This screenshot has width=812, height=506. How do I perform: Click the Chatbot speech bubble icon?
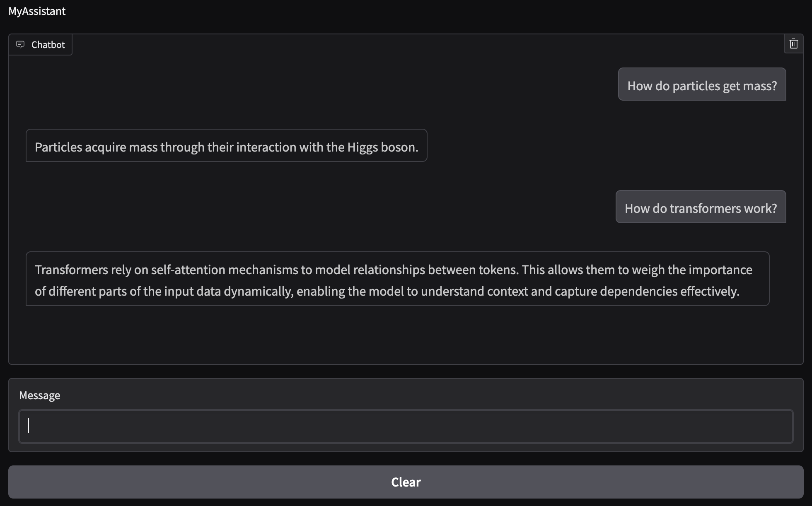(20, 44)
